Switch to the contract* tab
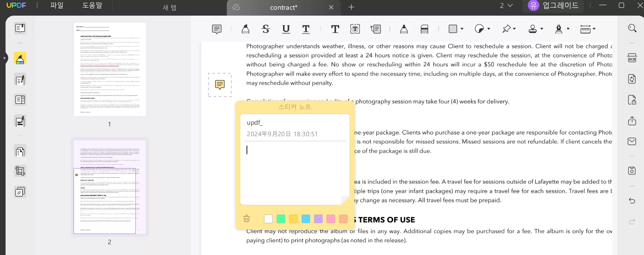Viewport: 644px width, 255px height. (x=284, y=7)
